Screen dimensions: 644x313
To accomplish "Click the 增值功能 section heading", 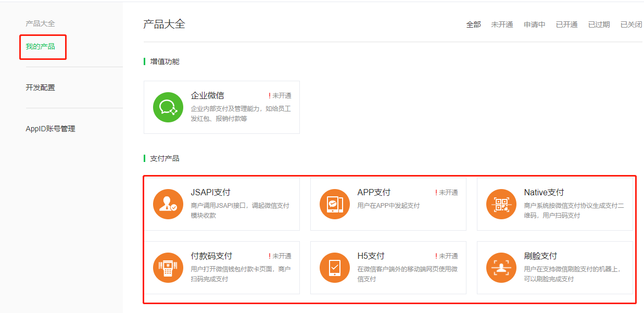I will (165, 61).
